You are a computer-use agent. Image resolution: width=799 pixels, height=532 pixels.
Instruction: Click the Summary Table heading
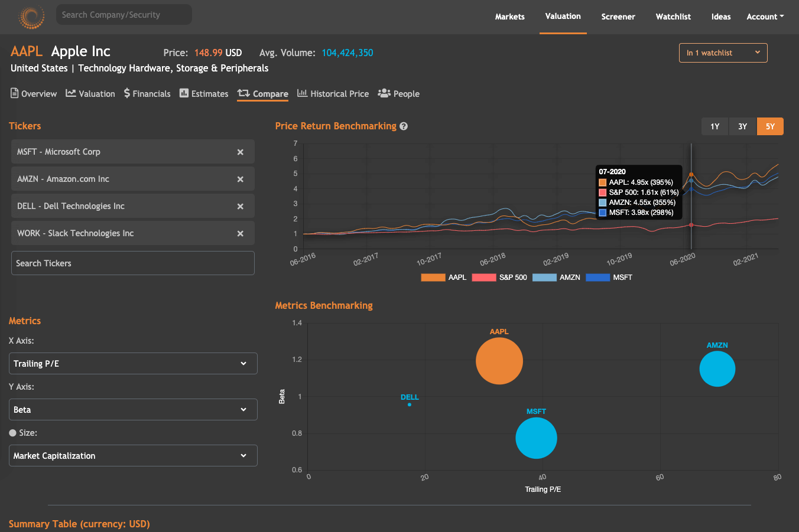click(79, 524)
